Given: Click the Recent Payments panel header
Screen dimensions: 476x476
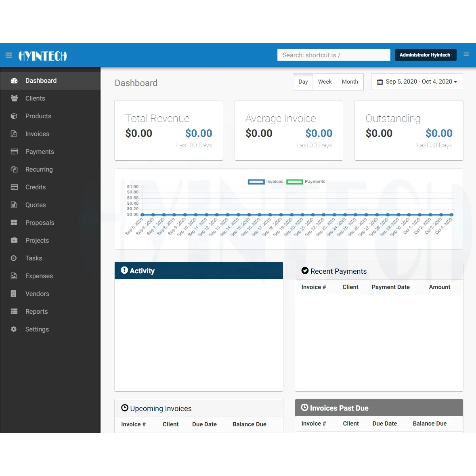Looking at the screenshot, I should pyautogui.click(x=379, y=271).
